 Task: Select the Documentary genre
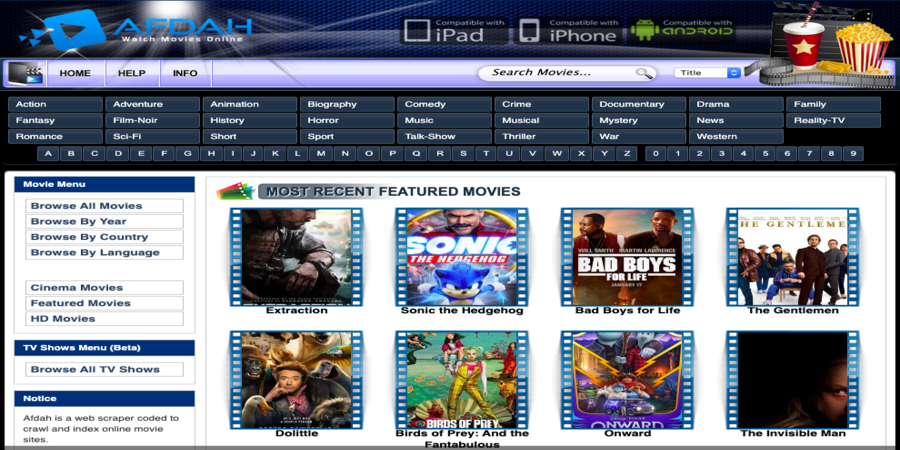click(639, 104)
